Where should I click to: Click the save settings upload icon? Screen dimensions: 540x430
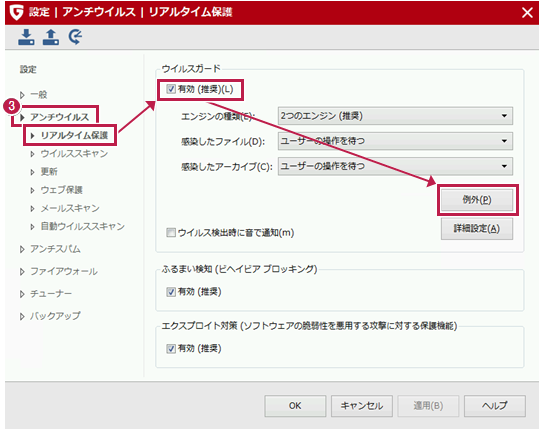click(51, 37)
